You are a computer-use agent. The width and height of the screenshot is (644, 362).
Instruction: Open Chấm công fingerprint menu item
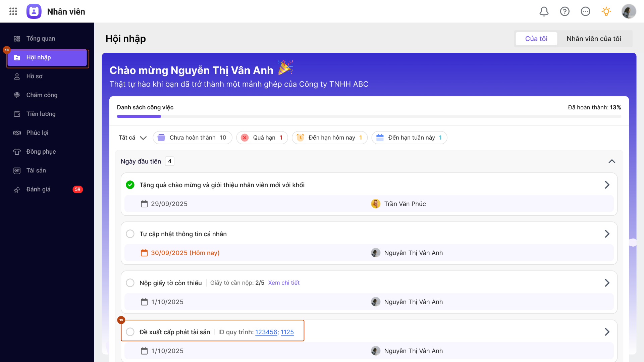42,95
